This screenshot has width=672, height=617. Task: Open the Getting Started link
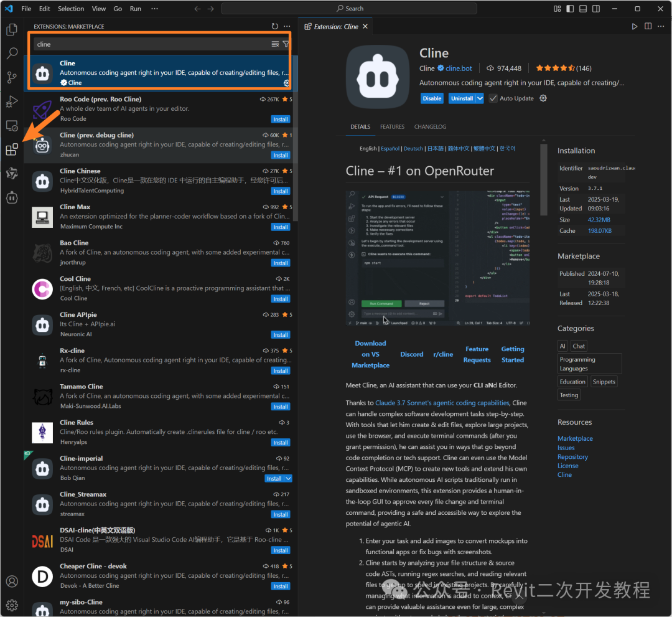[513, 354]
